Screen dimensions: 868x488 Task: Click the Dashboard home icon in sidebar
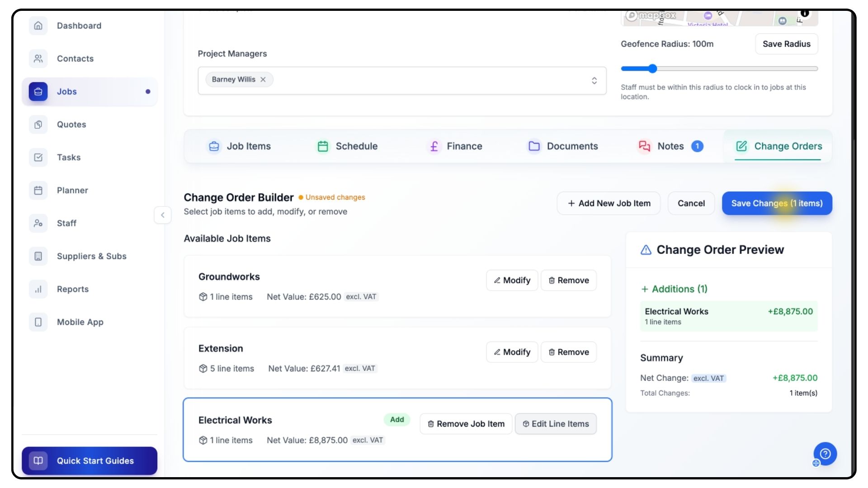(38, 26)
